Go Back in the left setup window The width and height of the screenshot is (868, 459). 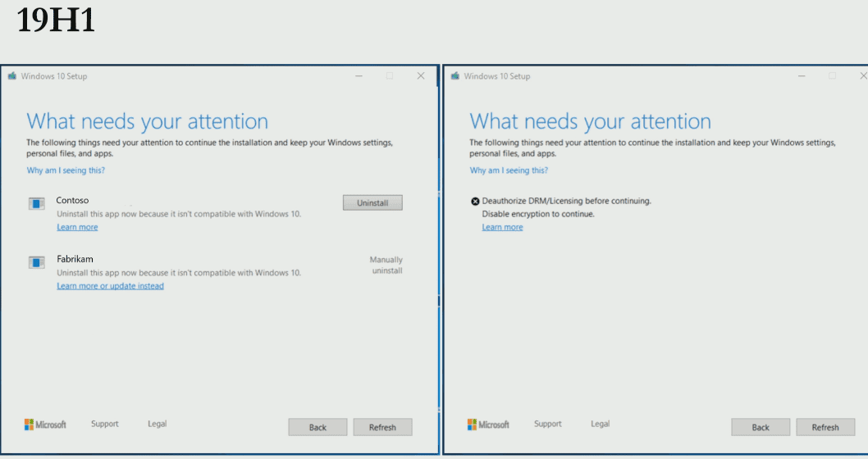318,427
